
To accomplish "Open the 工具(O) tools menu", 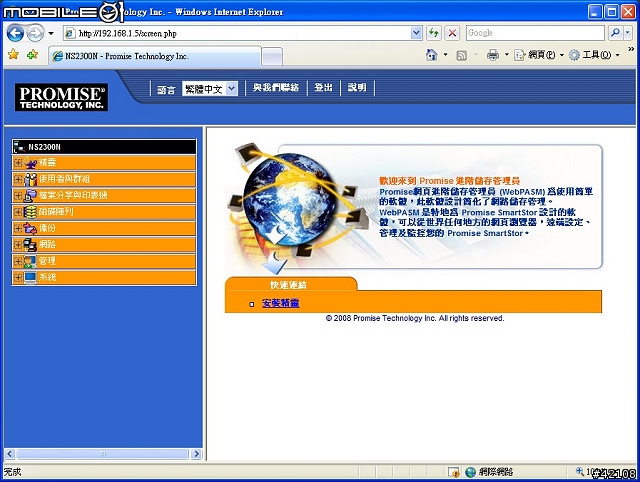I will (x=594, y=55).
